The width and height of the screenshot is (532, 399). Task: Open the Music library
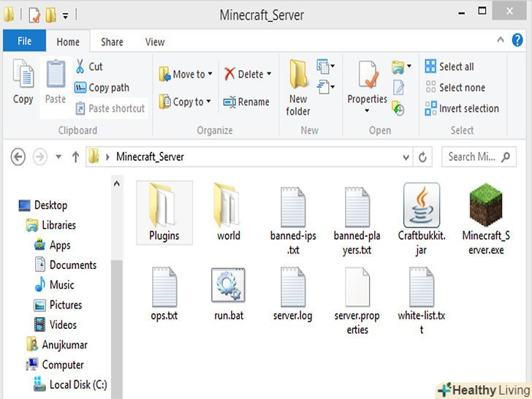pos(54,285)
